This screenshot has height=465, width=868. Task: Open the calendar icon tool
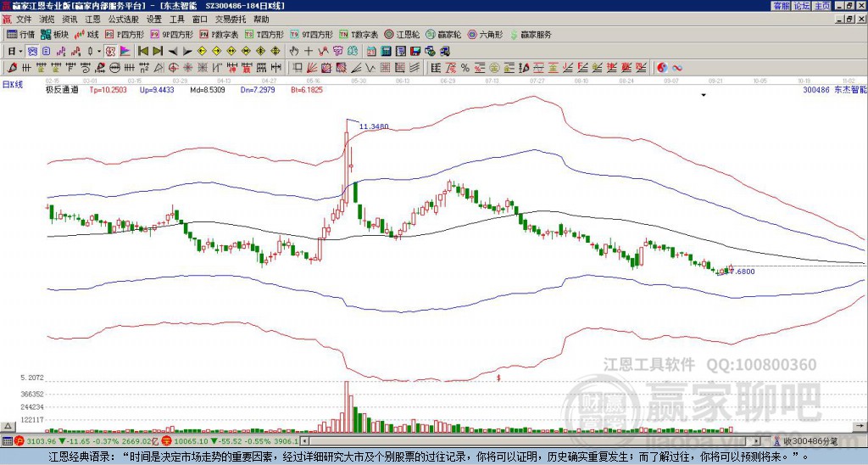pyautogui.click(x=371, y=52)
